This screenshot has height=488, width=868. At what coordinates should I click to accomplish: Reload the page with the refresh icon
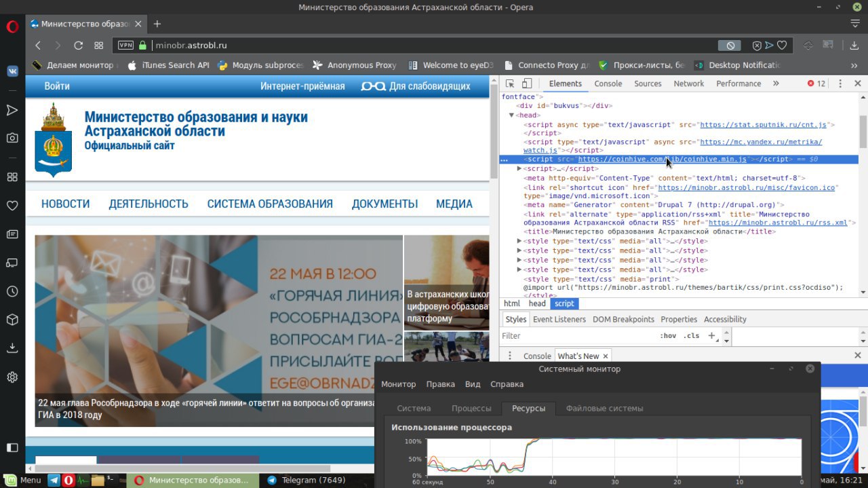79,45
